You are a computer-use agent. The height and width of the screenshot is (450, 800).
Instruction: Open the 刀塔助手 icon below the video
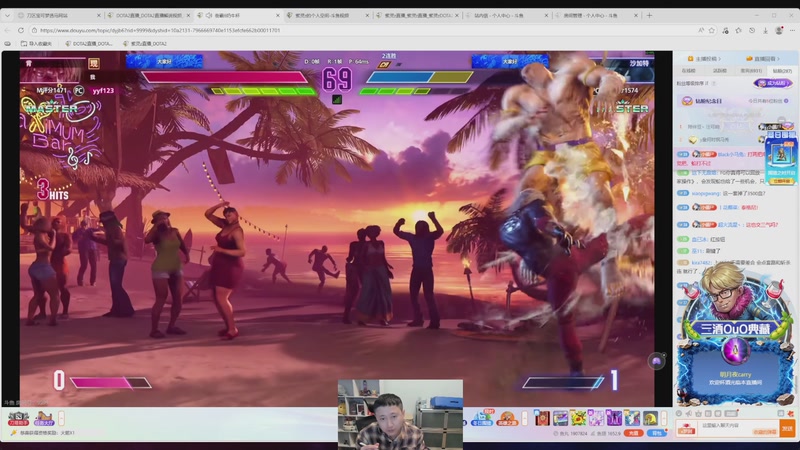point(18,418)
